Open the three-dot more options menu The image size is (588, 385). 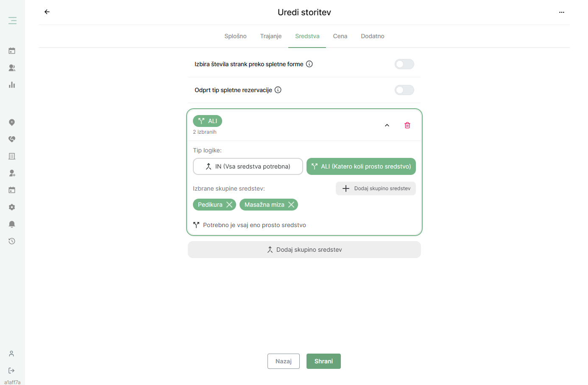coord(562,12)
